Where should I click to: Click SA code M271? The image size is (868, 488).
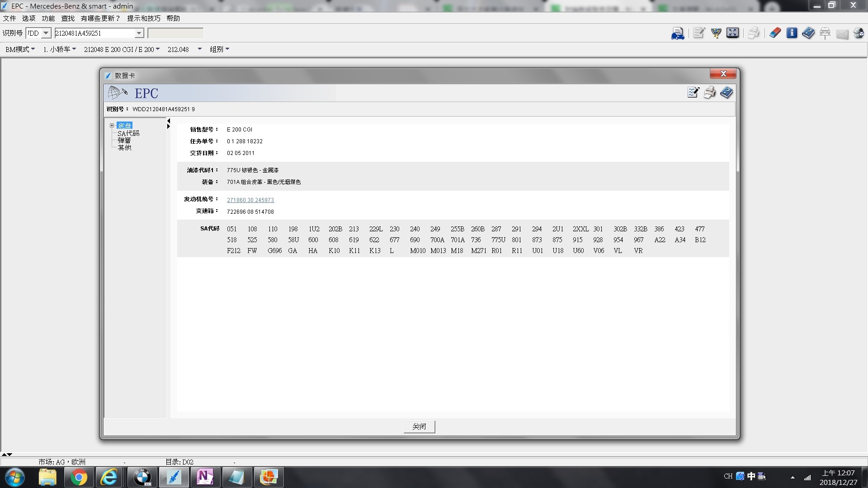coord(479,251)
